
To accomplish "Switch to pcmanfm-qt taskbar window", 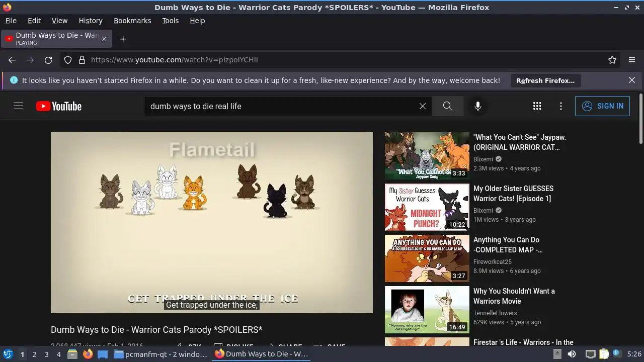I will 161,354.
